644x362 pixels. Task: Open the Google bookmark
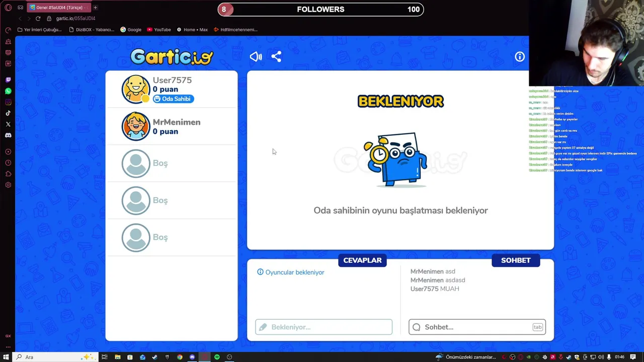(x=131, y=30)
